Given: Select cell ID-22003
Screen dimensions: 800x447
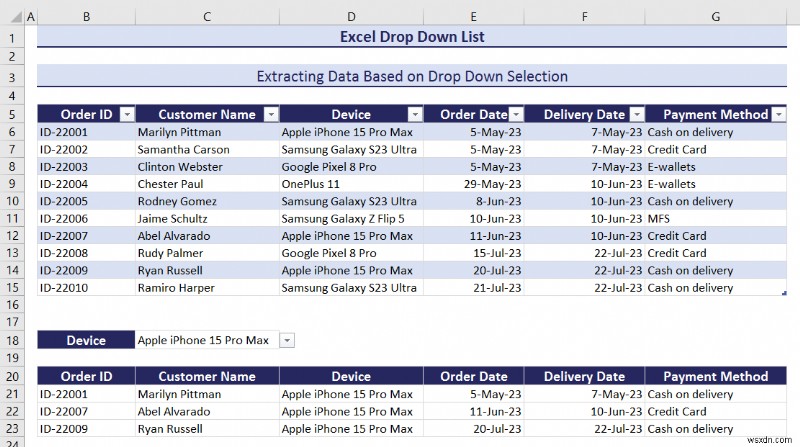Looking at the screenshot, I should point(86,167).
